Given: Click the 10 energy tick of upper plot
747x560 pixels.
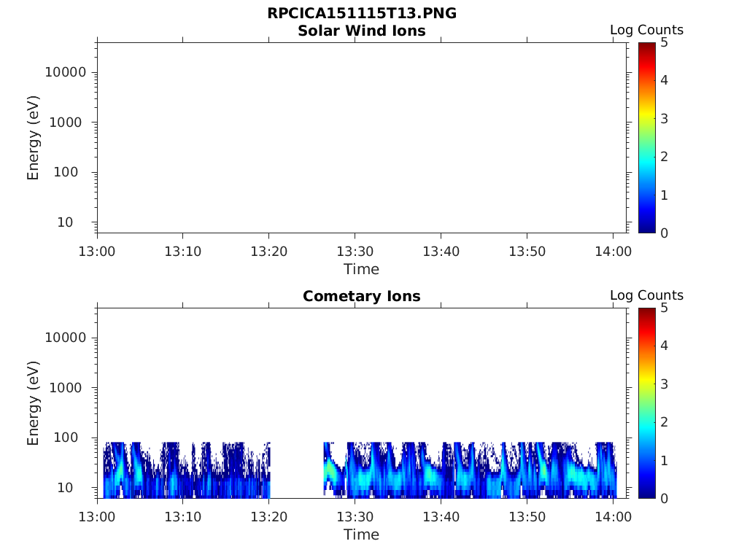Looking at the screenshot, I should [65, 222].
